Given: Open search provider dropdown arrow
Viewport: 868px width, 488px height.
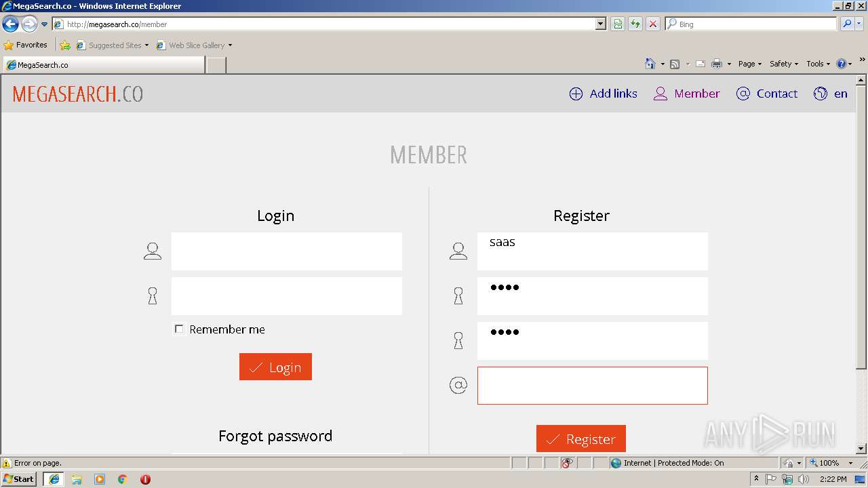Looking at the screenshot, I should (x=859, y=24).
